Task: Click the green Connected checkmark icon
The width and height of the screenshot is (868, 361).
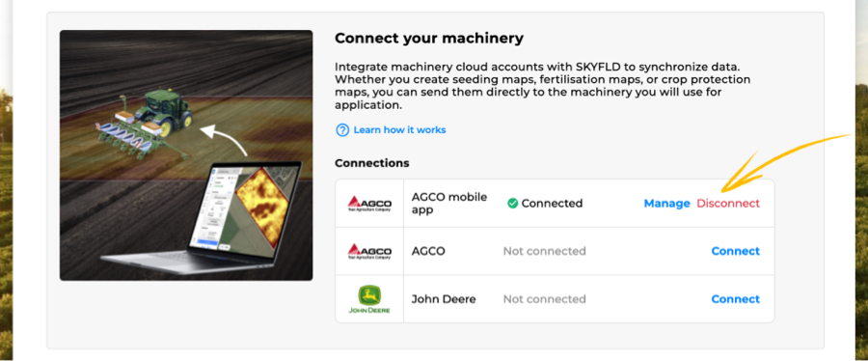Action: (513, 204)
